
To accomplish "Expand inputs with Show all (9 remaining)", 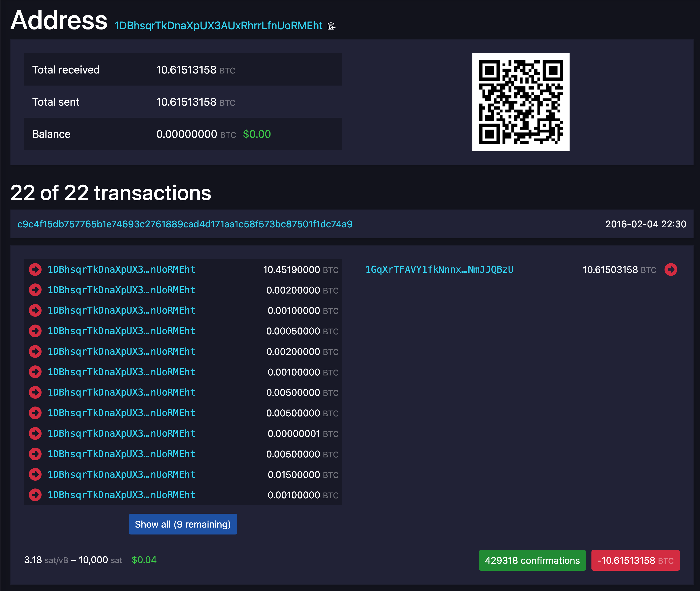I will pyautogui.click(x=183, y=524).
